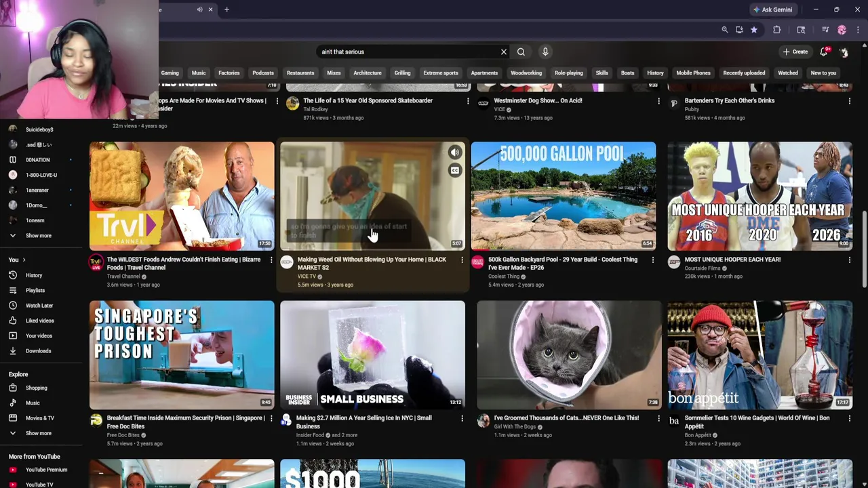868x488 pixels.
Task: Open more options for Singapore prison video
Action: pos(271,418)
